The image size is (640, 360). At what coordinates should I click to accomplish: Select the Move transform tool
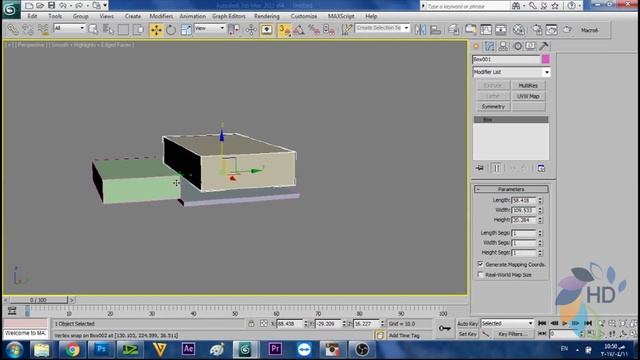tap(156, 30)
